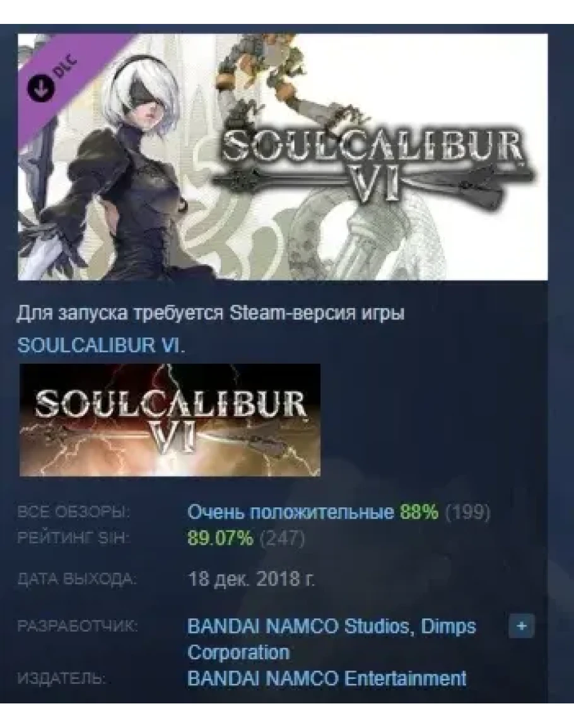Click the green 88% review score
The width and height of the screenshot is (574, 728).
[x=419, y=512]
